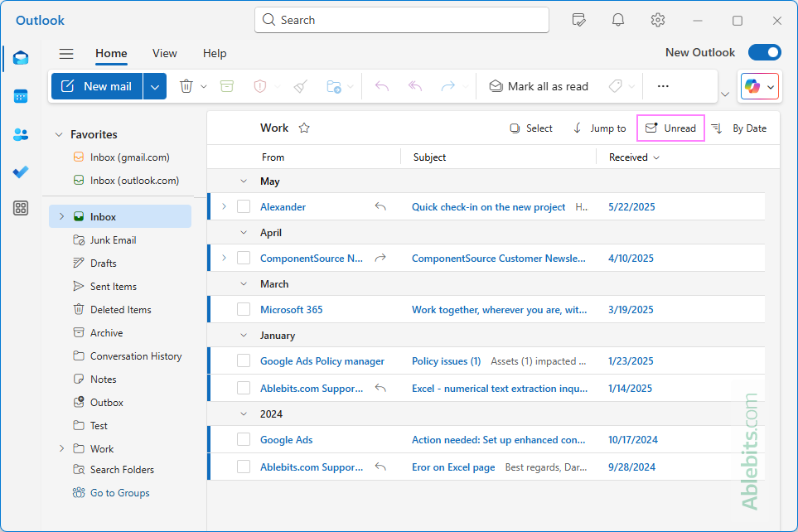Image resolution: width=798 pixels, height=532 pixels.
Task: Star the Work folder as favorite
Action: pyautogui.click(x=304, y=128)
